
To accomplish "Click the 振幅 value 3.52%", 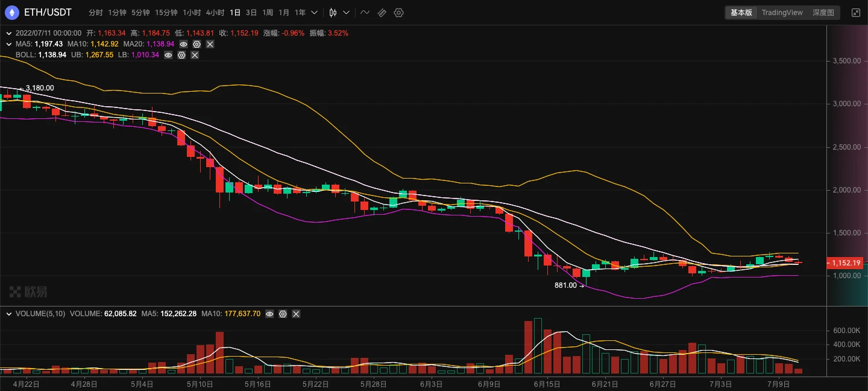I will coord(338,33).
